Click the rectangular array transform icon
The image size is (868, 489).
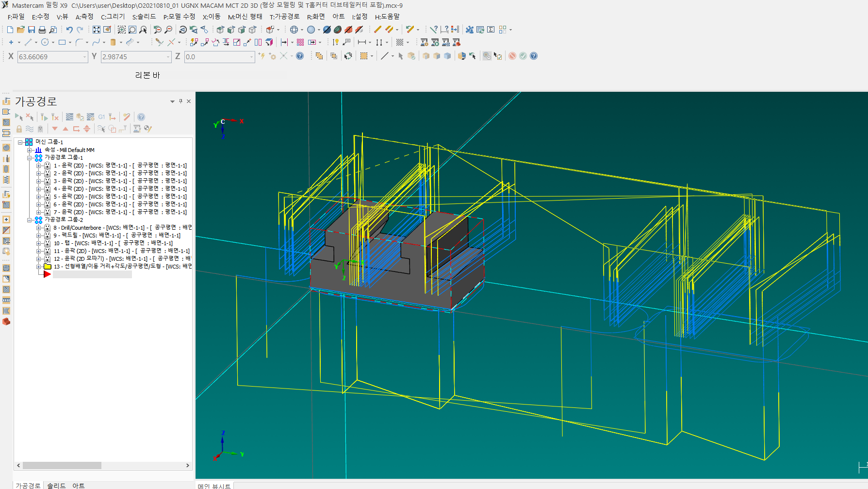pyautogui.click(x=300, y=42)
